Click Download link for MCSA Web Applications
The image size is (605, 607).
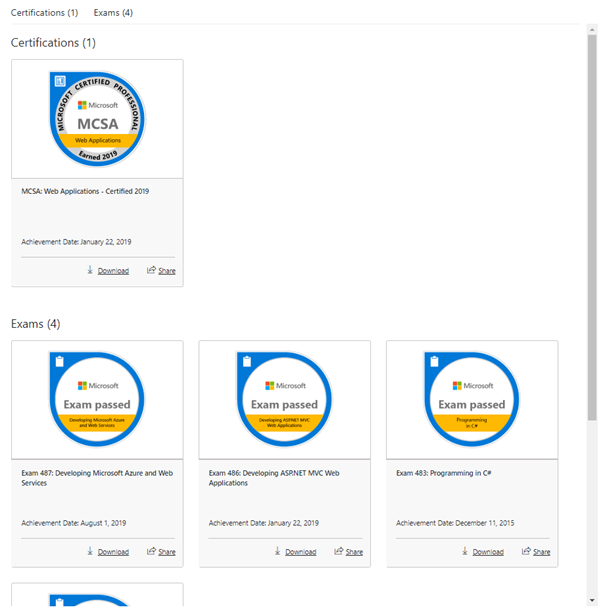113,271
